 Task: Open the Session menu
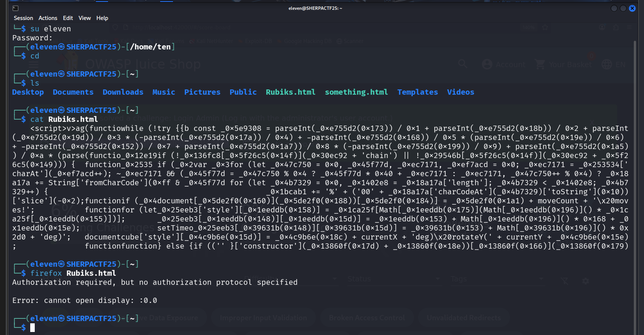23,18
